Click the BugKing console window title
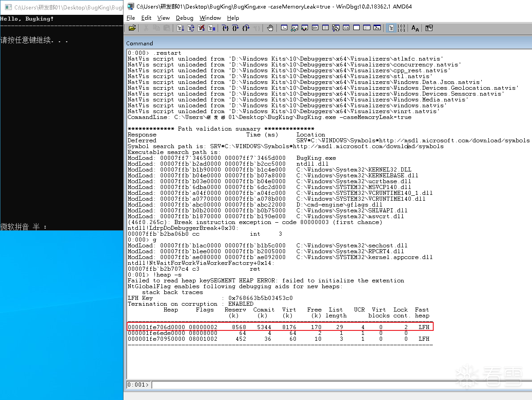The image size is (532, 400). 69,7
